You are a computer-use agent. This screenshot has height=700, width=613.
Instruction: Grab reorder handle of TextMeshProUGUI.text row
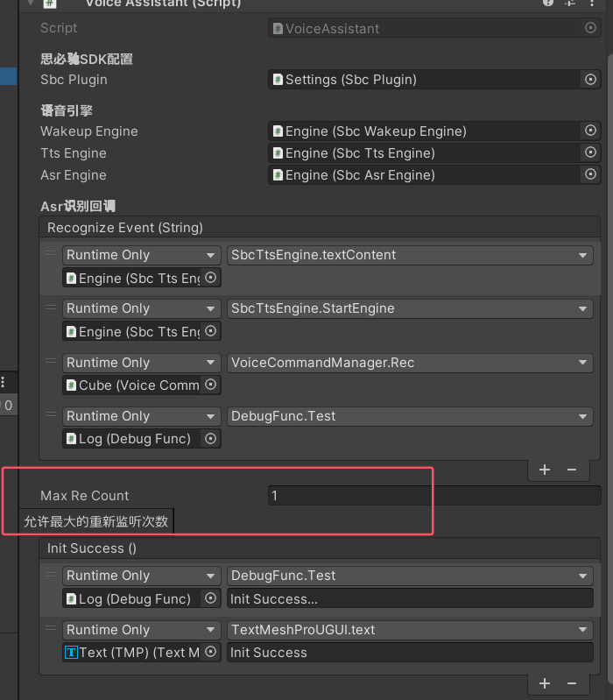tap(51, 628)
